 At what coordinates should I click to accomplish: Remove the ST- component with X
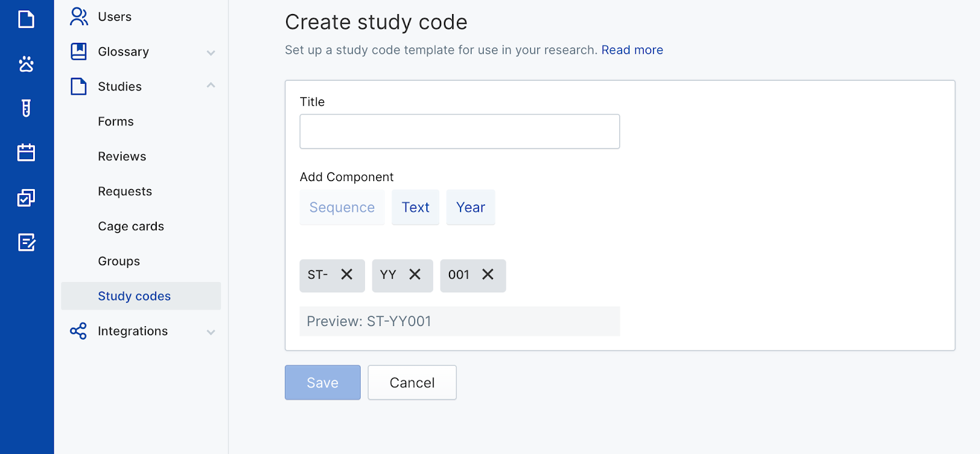click(347, 274)
